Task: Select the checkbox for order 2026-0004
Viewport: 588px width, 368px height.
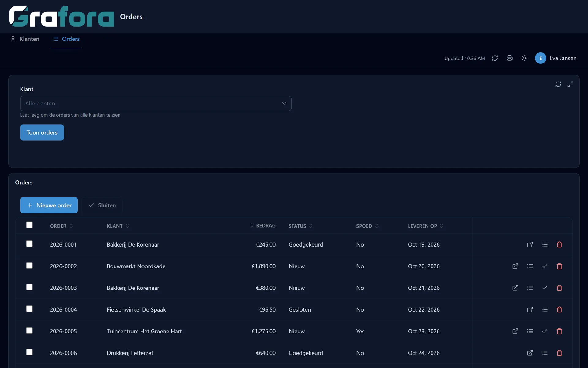Action: 29,309
